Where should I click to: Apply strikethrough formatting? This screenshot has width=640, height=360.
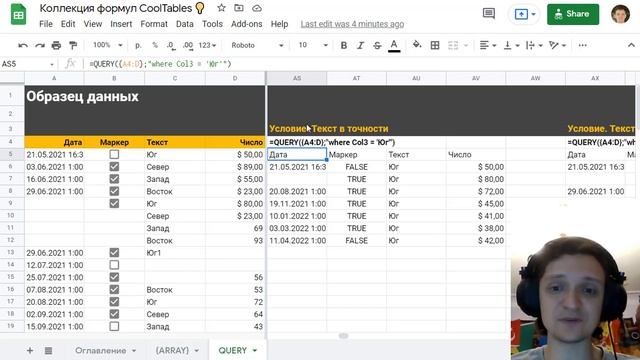click(x=377, y=45)
